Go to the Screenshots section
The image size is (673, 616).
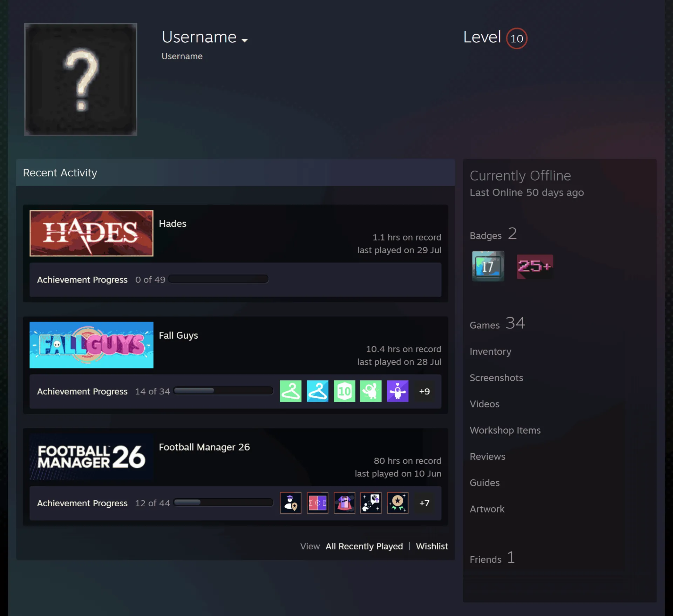496,378
